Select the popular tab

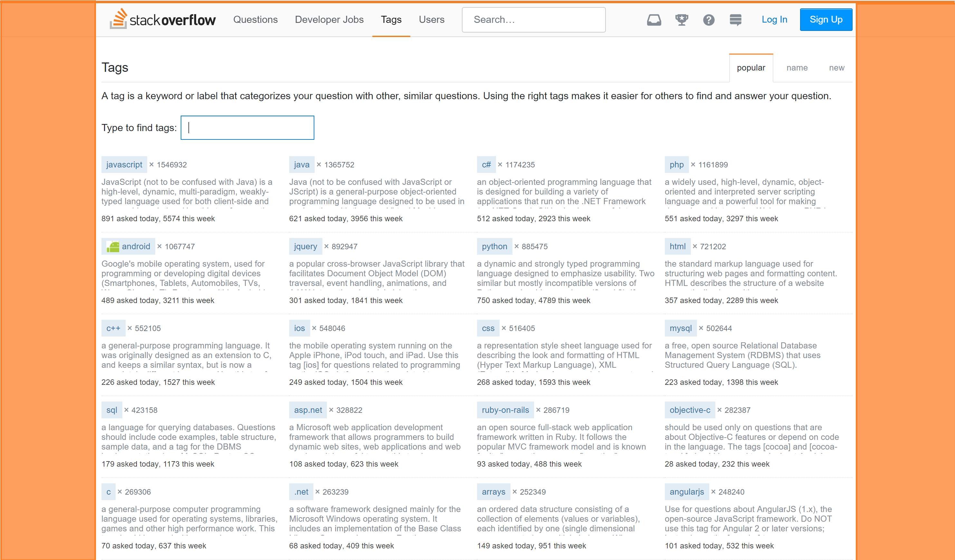pos(751,68)
